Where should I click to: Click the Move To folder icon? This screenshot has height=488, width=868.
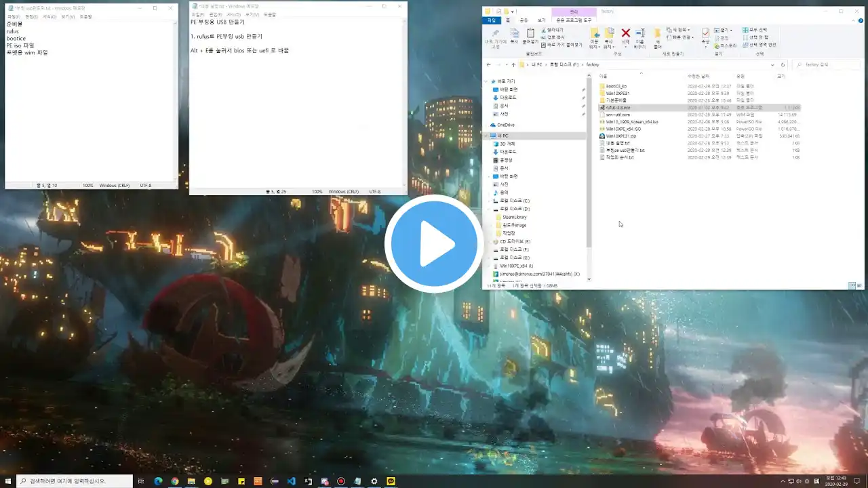point(595,33)
